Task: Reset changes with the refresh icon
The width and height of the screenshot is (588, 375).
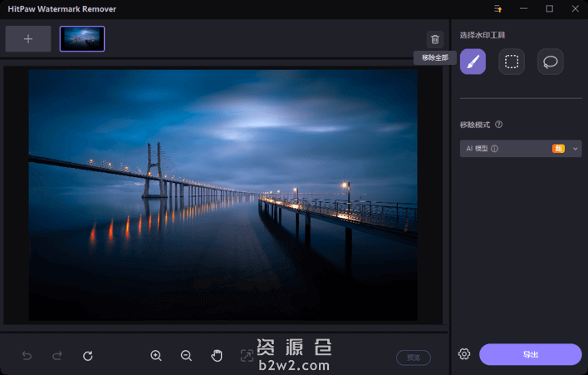Action: tap(88, 356)
